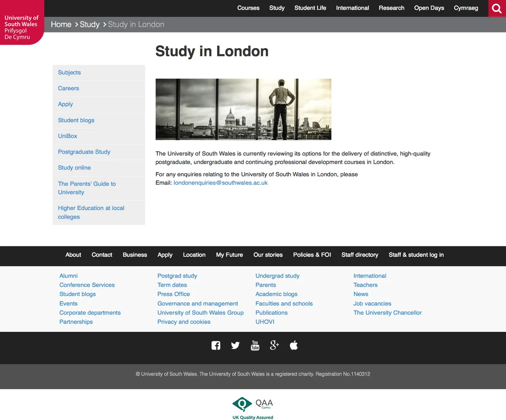Switch to Cymraeg language
This screenshot has height=420, width=506.
[x=466, y=8]
